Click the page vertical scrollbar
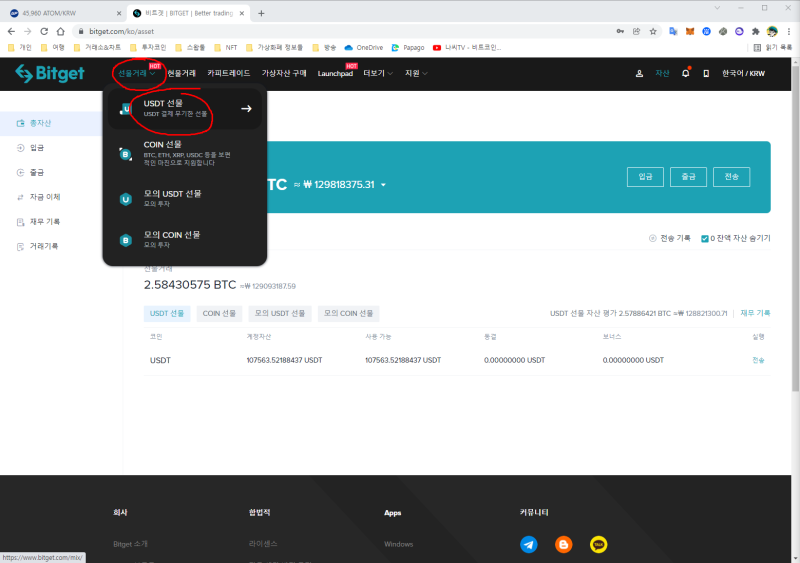 point(795,230)
